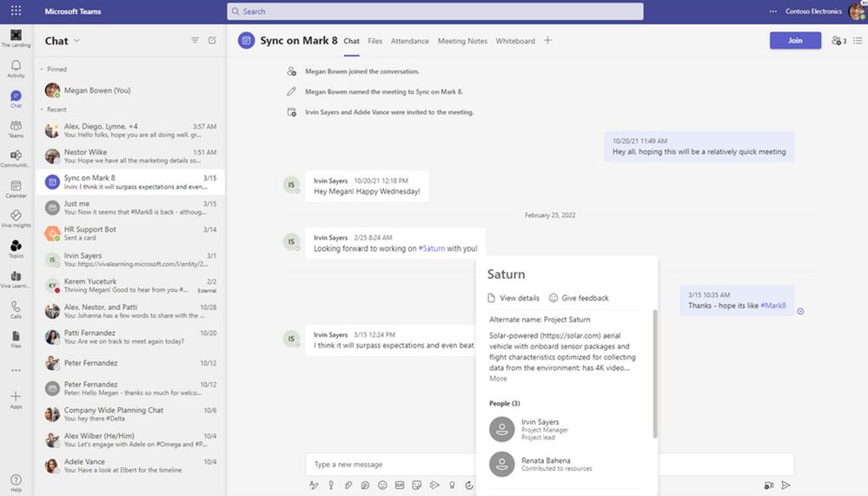Open the Calls app
868x496 pixels.
click(16, 309)
